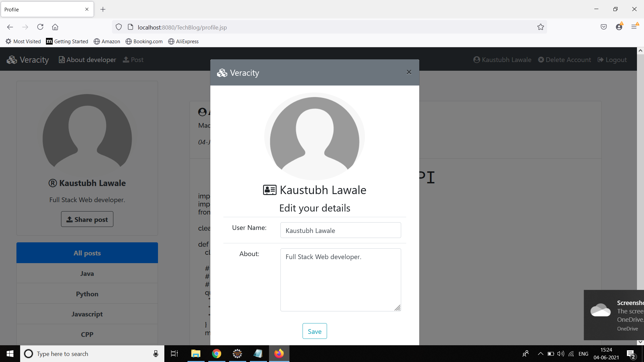
Task: Click the Save button in the dialog
Action: pyautogui.click(x=314, y=331)
